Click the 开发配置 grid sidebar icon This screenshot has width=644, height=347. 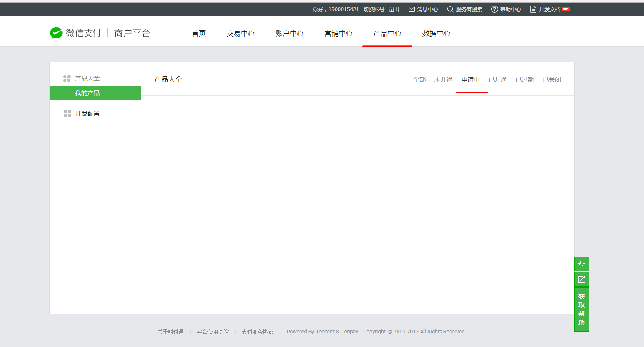point(67,113)
